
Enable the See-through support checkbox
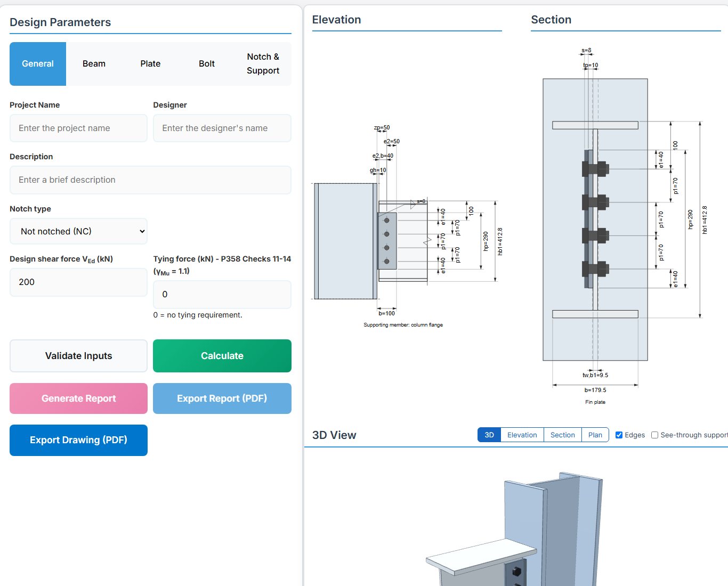[654, 435]
